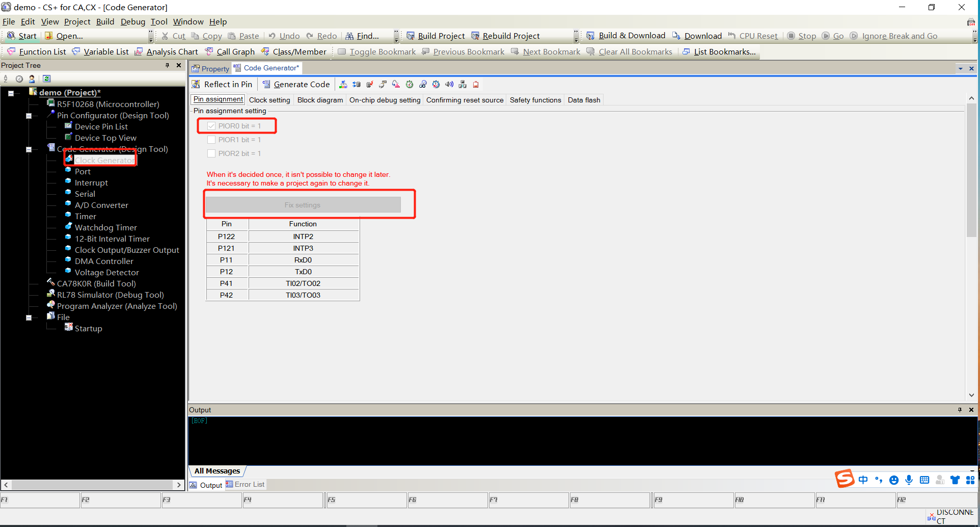This screenshot has height=527, width=980.
Task: Open the IME toolbox grid icon
Action: pos(970,480)
